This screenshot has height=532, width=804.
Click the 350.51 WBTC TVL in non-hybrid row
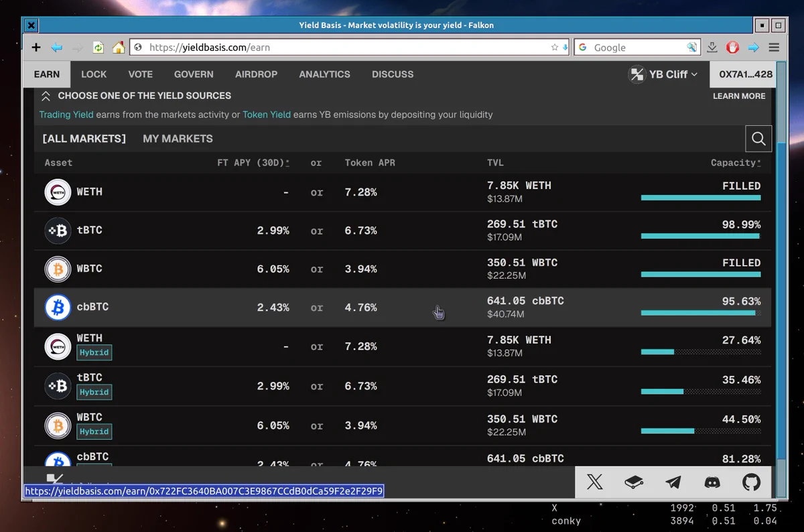click(x=522, y=263)
